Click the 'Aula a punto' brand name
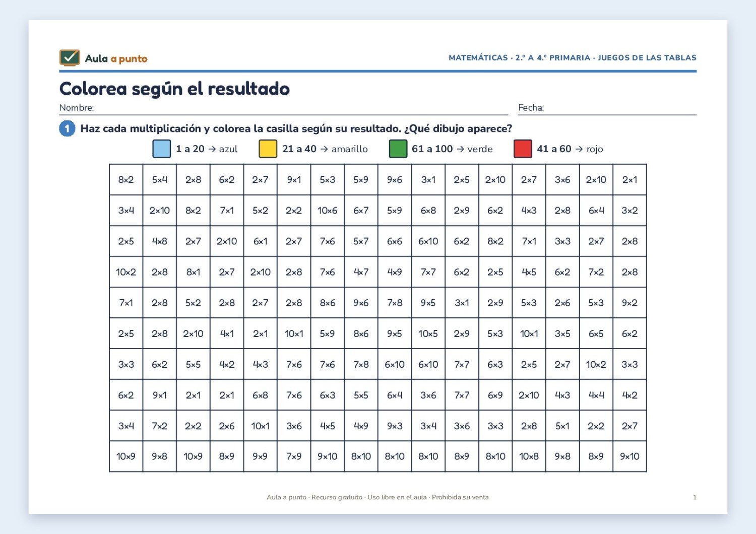The height and width of the screenshot is (534, 756). [116, 58]
